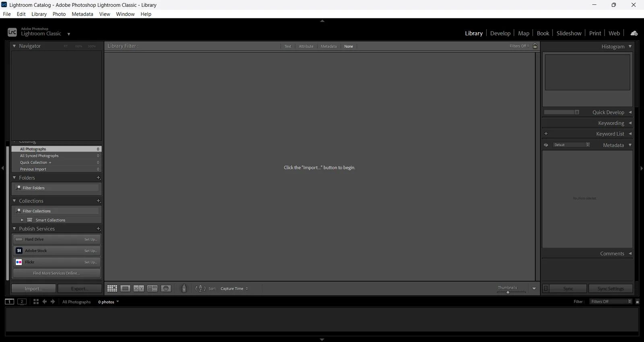Open the Photo menu

click(x=59, y=14)
